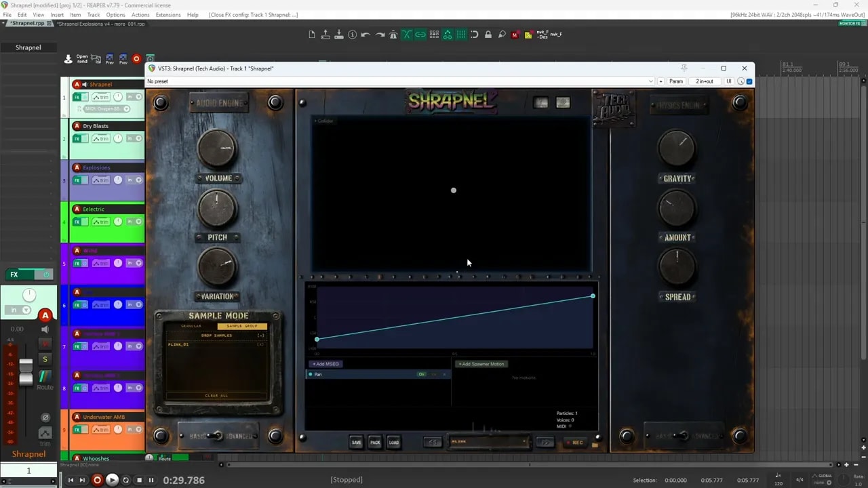
Task: Click the Redo arrow in toolbar
Action: point(380,35)
